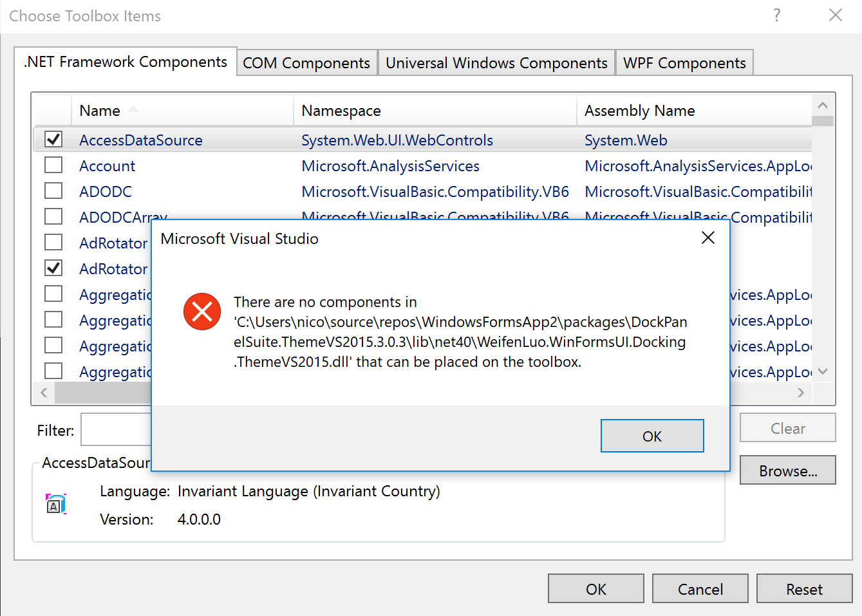Tick the ADODCArray checkbox
The width and height of the screenshot is (862, 616).
[53, 216]
